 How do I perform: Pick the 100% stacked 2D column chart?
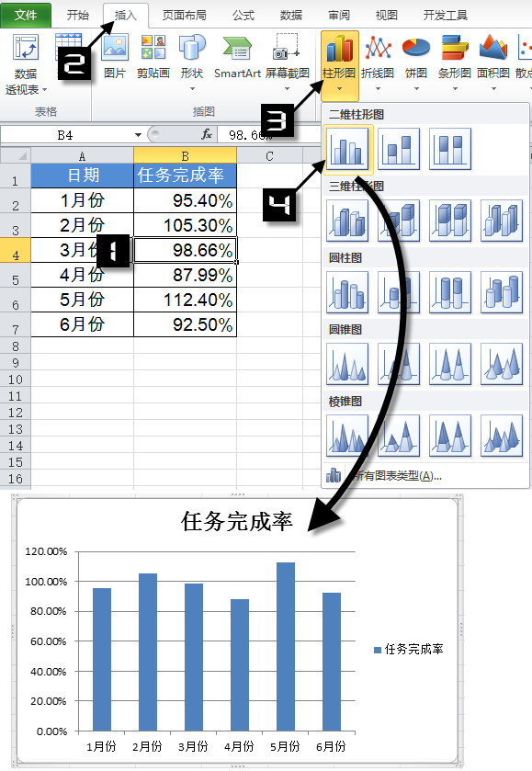click(450, 149)
